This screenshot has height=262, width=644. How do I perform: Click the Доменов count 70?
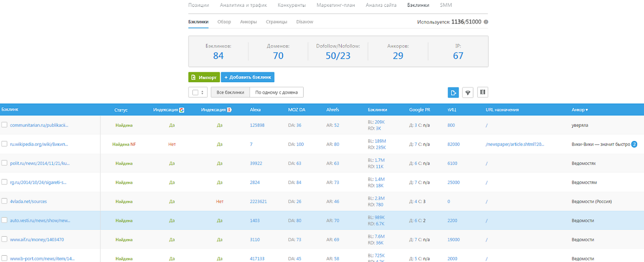[x=278, y=56]
